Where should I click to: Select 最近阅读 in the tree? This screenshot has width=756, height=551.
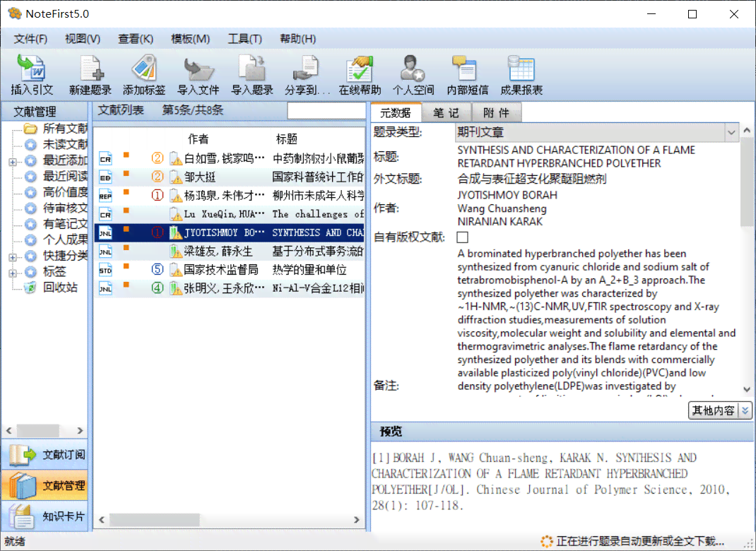pos(65,177)
